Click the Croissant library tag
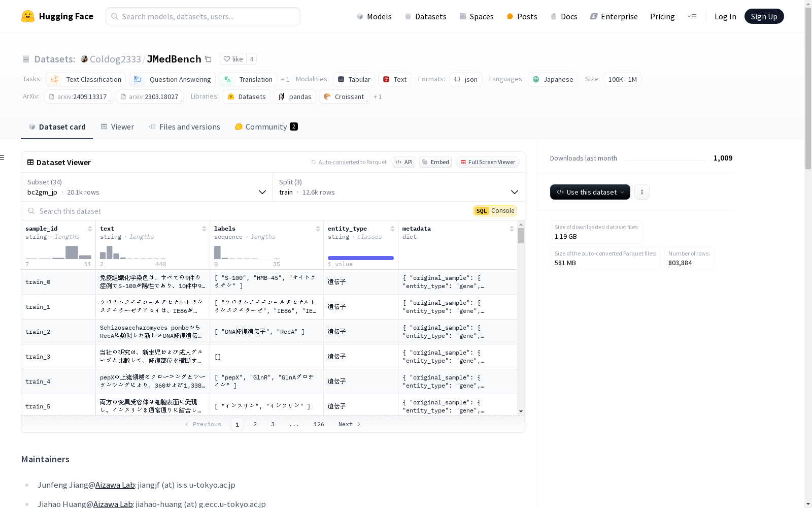 [344, 97]
